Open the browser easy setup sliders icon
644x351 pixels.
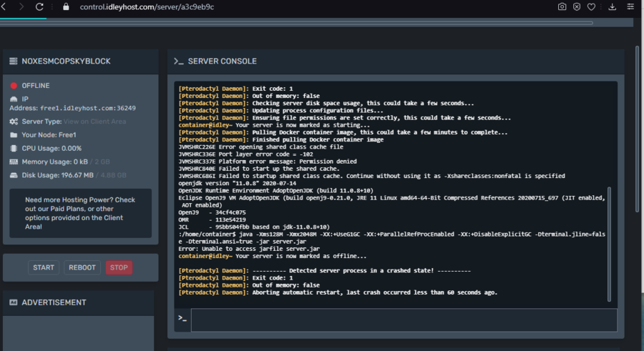point(632,6)
